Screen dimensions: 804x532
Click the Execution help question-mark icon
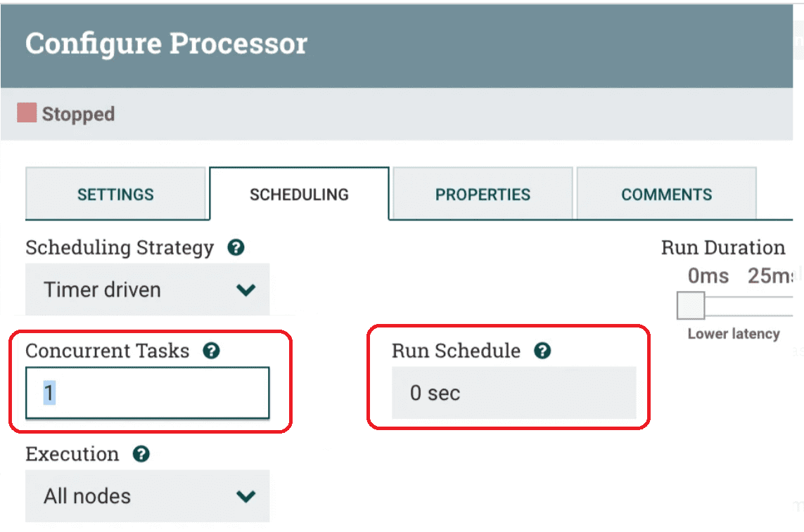(x=141, y=454)
